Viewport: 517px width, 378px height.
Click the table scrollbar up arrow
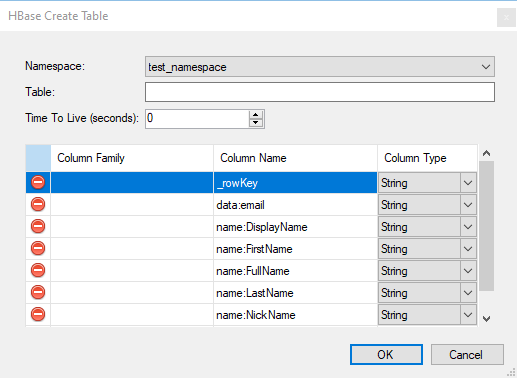[x=486, y=153]
